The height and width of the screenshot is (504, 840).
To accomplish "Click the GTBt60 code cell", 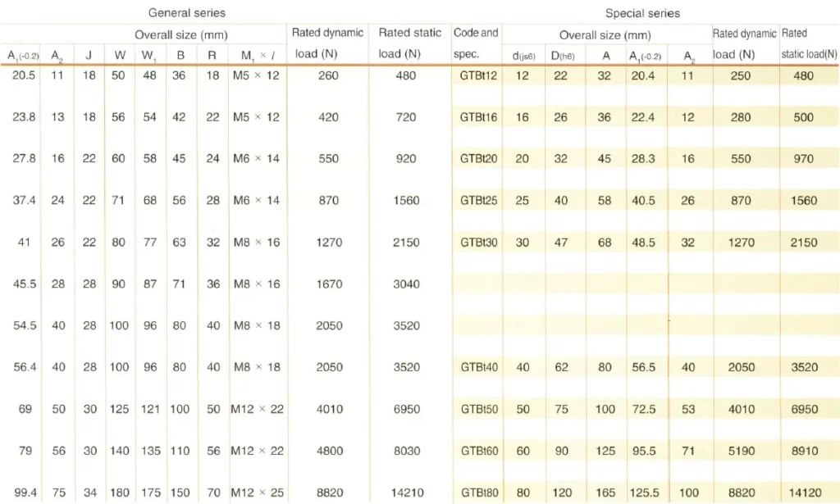I will click(x=478, y=451).
